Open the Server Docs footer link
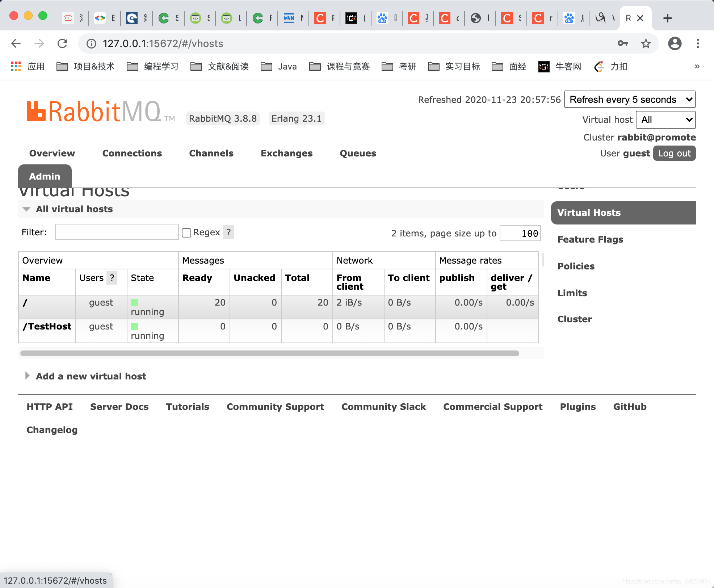Screen dimensions: 714x588 119,407
